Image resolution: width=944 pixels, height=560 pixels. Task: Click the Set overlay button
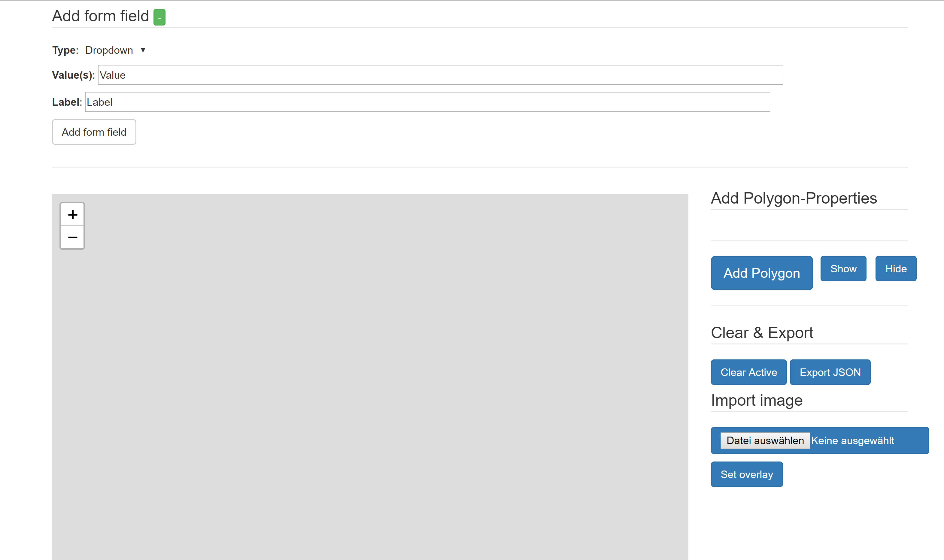tap(747, 475)
